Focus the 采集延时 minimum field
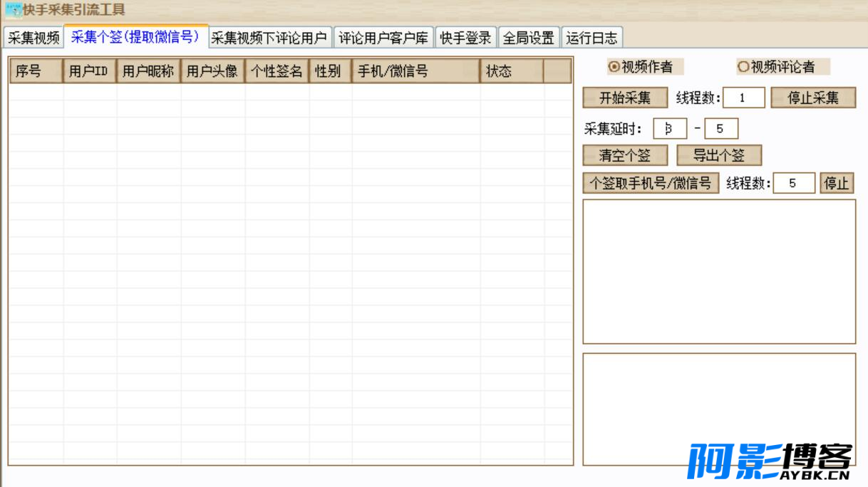 coord(670,129)
